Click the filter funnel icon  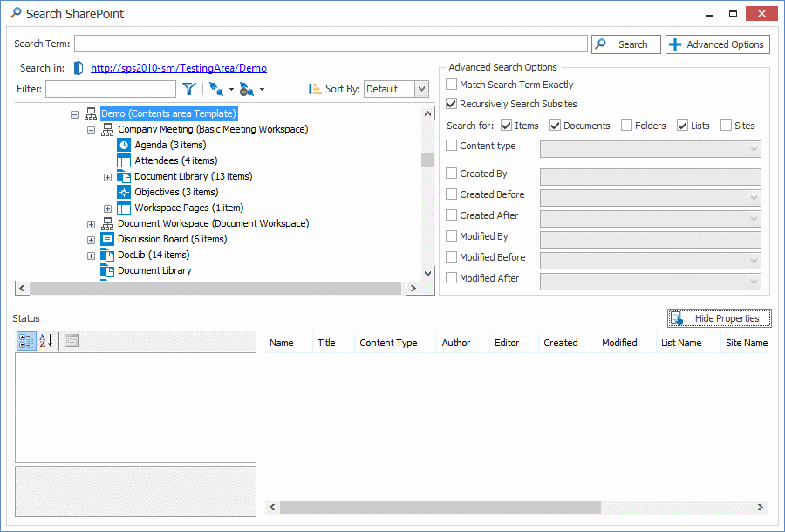(189, 89)
